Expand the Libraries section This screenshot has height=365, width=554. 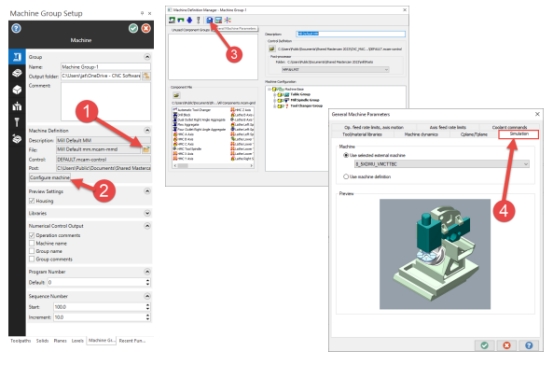click(x=147, y=213)
